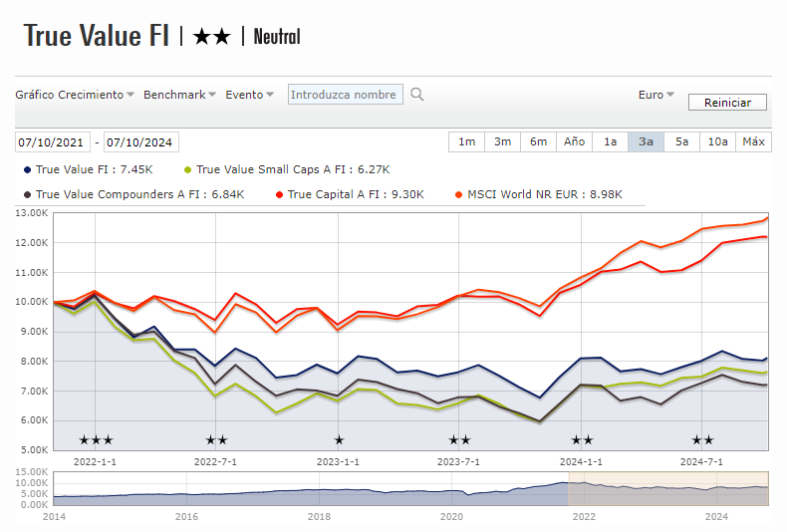Select the Máx time range
This screenshot has height=532, width=787.
pyautogui.click(x=753, y=141)
